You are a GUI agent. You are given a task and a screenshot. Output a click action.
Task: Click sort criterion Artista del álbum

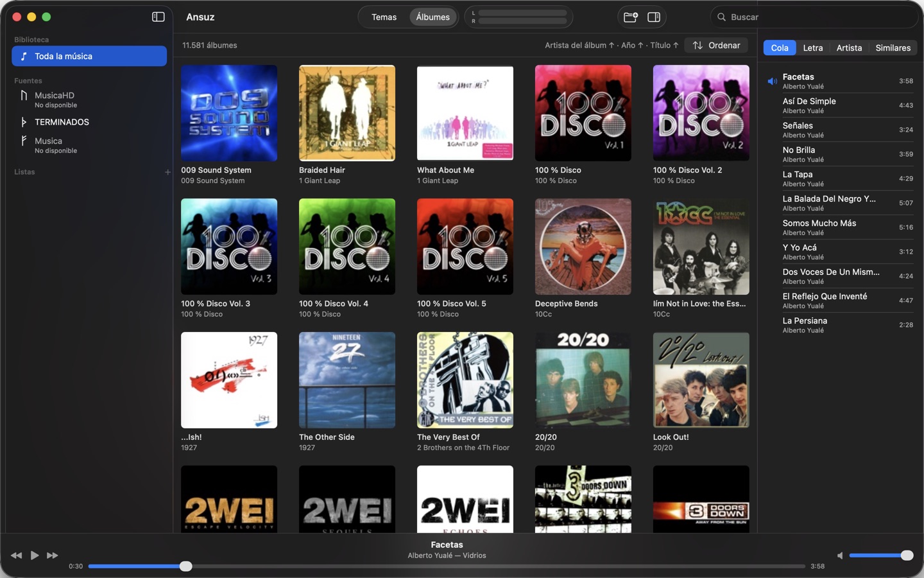click(x=579, y=46)
